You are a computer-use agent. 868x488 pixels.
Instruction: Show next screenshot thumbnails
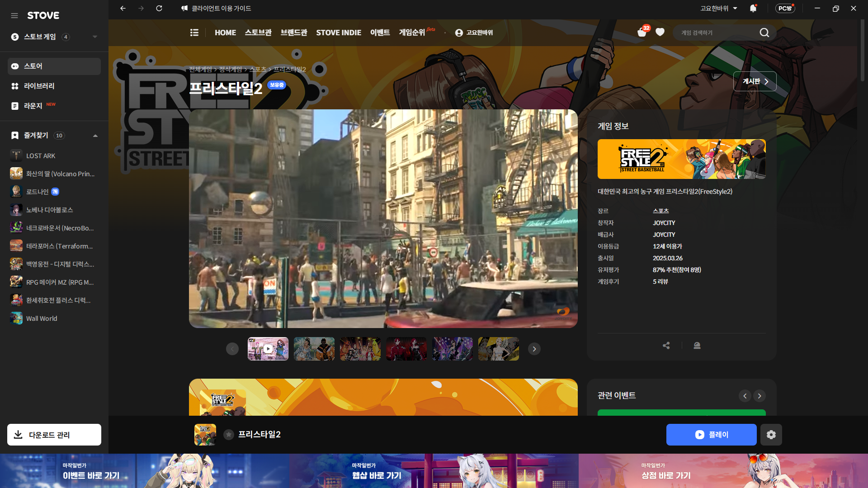pos(534,349)
